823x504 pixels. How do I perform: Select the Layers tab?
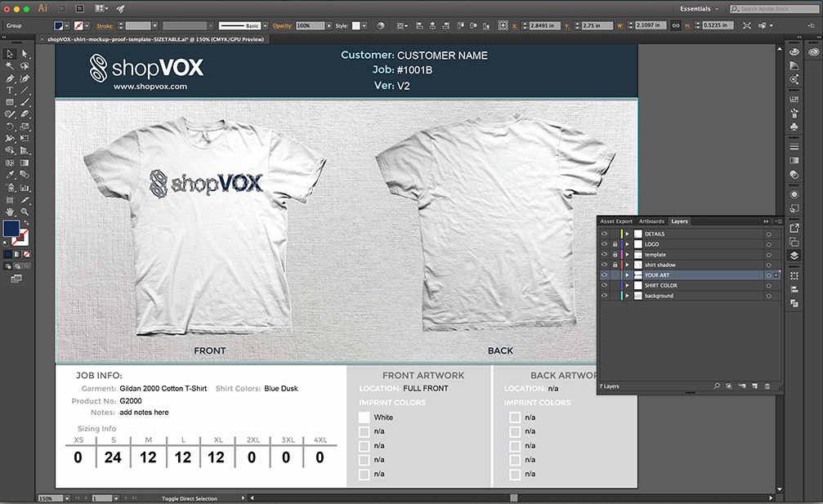(679, 221)
